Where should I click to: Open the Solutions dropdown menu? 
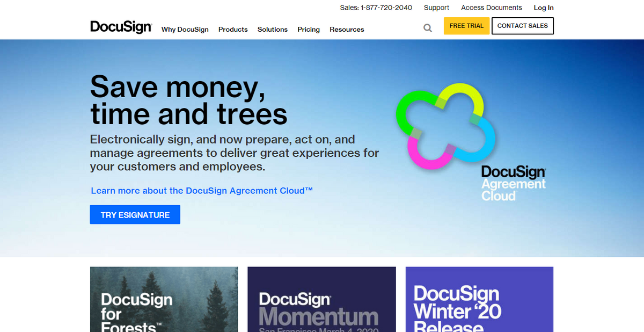272,30
